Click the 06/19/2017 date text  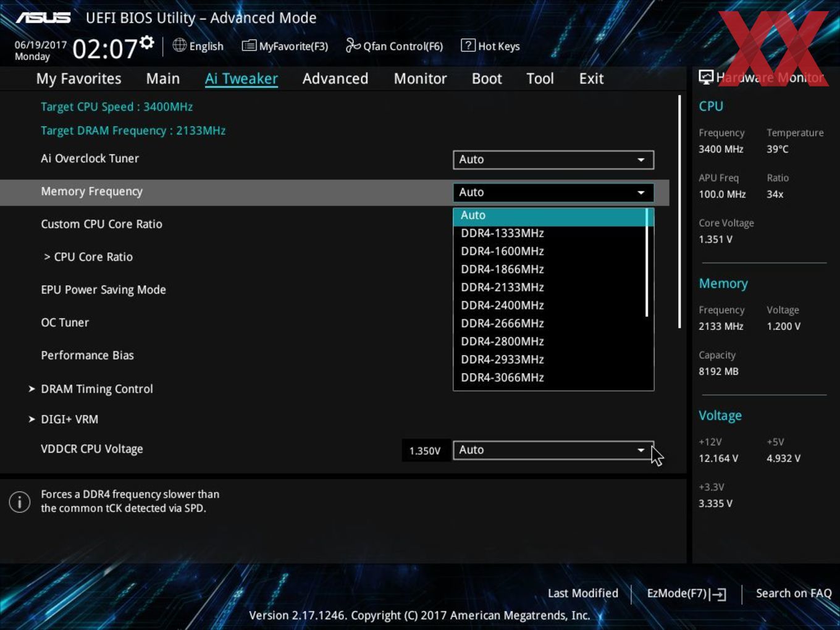41,45
